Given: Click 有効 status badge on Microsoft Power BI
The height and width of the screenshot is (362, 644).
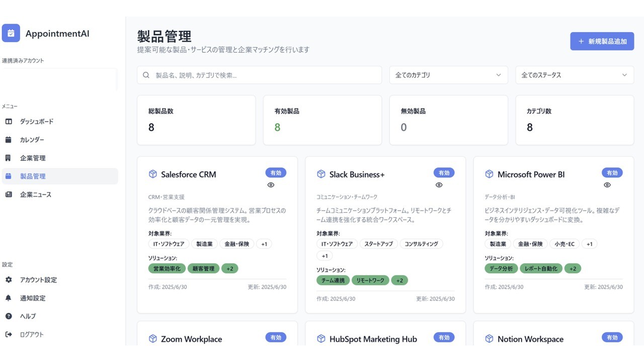Looking at the screenshot, I should click(612, 173).
